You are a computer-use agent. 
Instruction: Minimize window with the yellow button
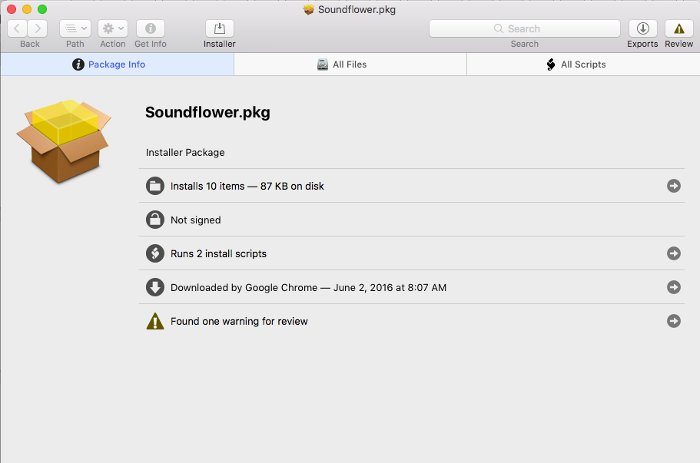27,9
